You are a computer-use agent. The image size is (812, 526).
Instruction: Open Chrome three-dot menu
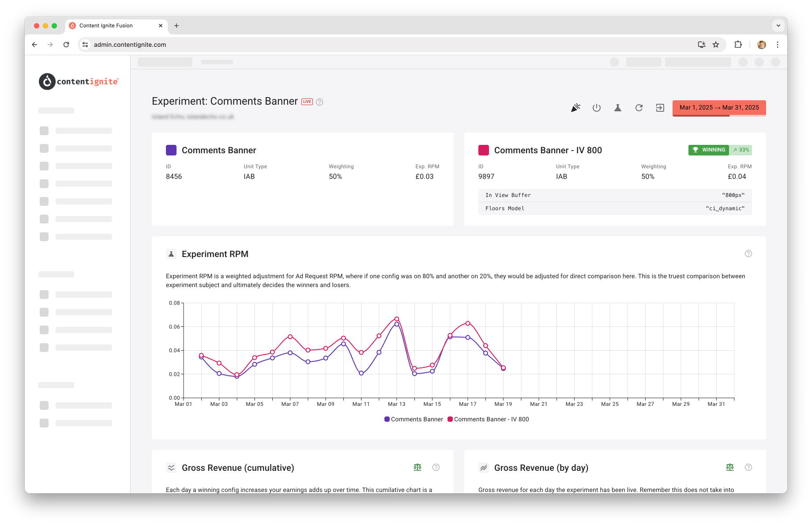click(778, 45)
